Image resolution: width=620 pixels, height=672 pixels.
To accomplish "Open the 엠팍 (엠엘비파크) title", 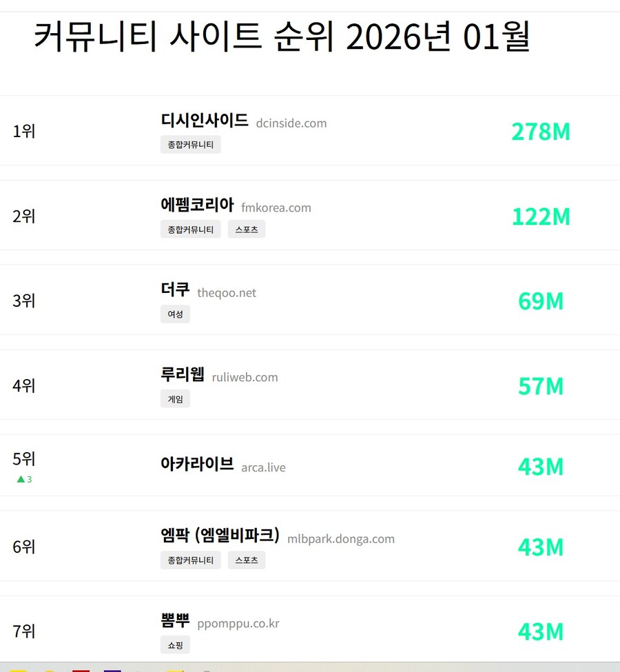I will click(220, 536).
